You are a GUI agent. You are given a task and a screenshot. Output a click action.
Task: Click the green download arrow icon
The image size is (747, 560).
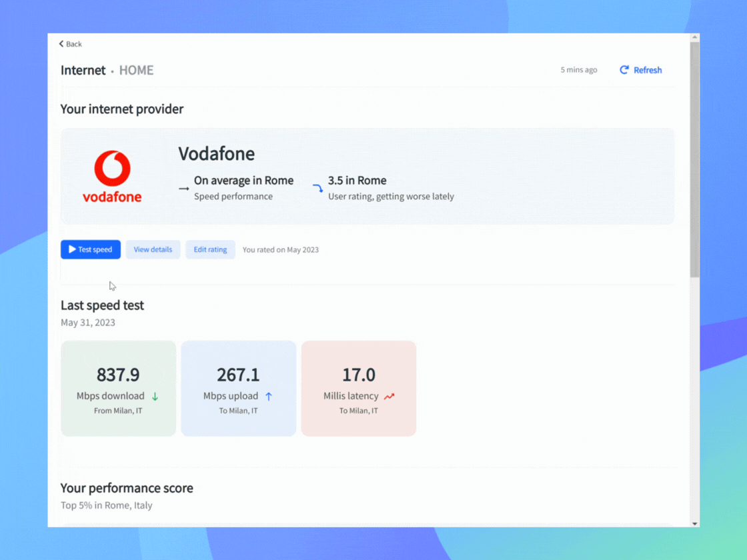tap(155, 396)
